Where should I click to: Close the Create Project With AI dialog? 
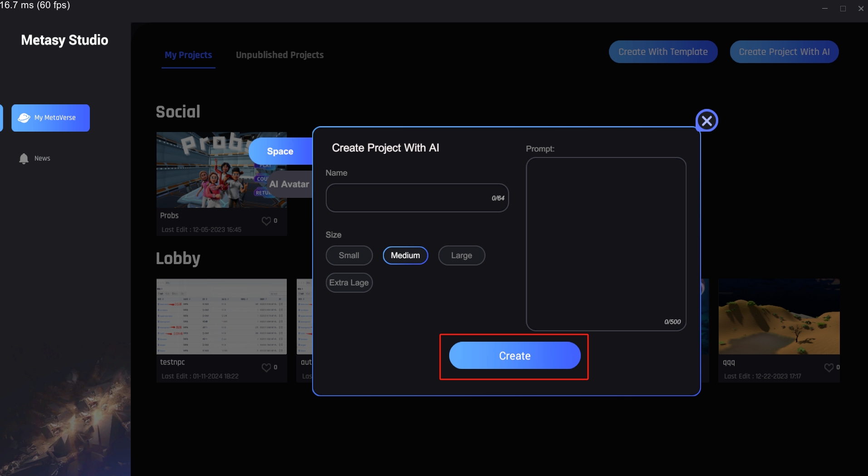pos(706,121)
